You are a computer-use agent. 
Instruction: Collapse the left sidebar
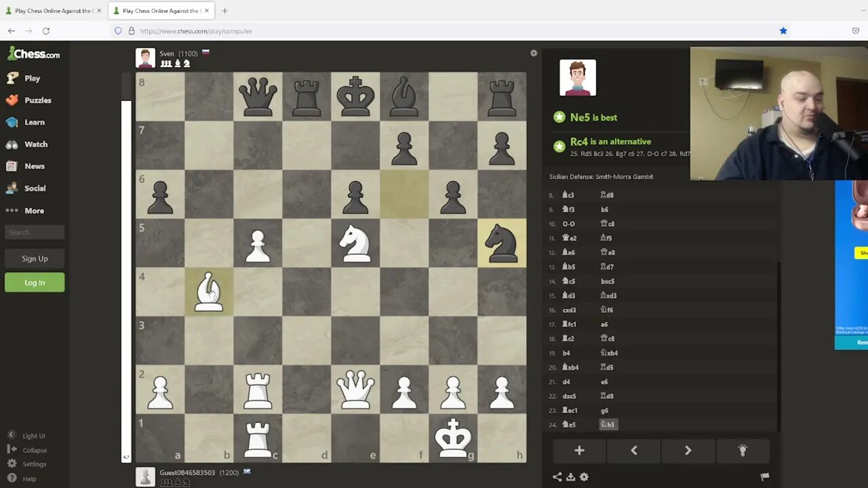(27, 450)
